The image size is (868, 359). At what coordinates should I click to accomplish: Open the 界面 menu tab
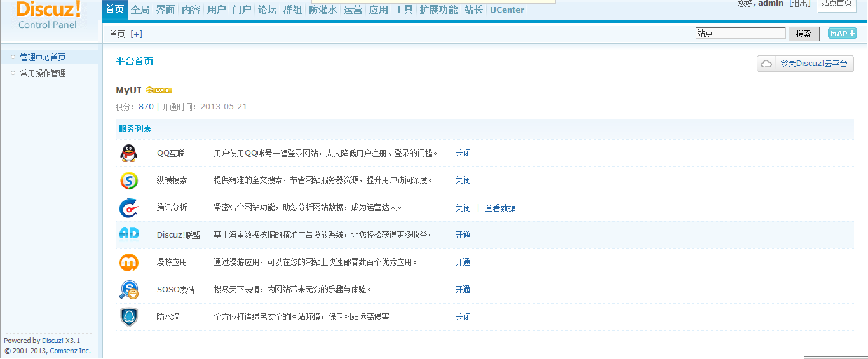[x=165, y=10]
